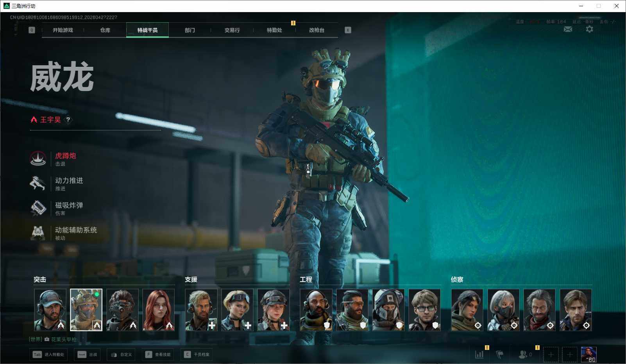Viewport: 626px width, 364px height.
Task: Select the 特战干员 tab
Action: (147, 30)
